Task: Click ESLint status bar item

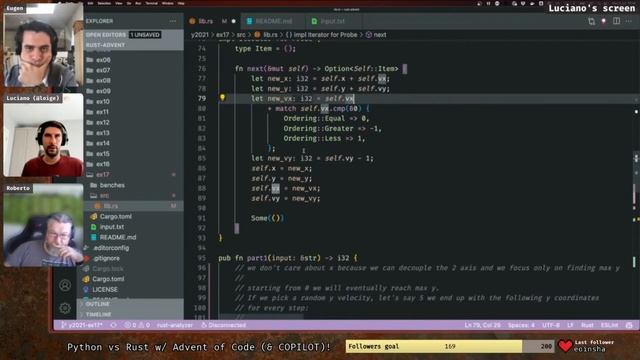Action: click(609, 325)
